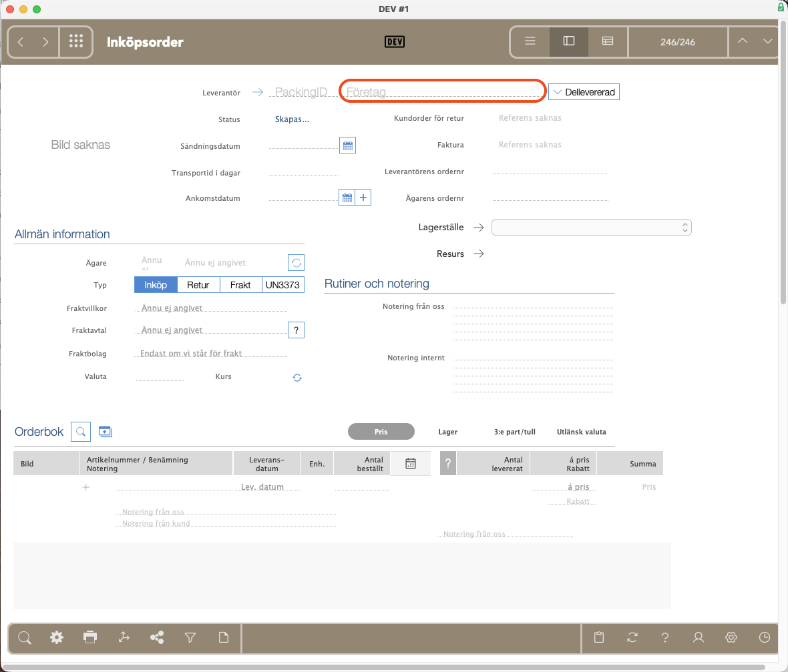
Task: Select Inköp order type
Action: [x=156, y=285]
